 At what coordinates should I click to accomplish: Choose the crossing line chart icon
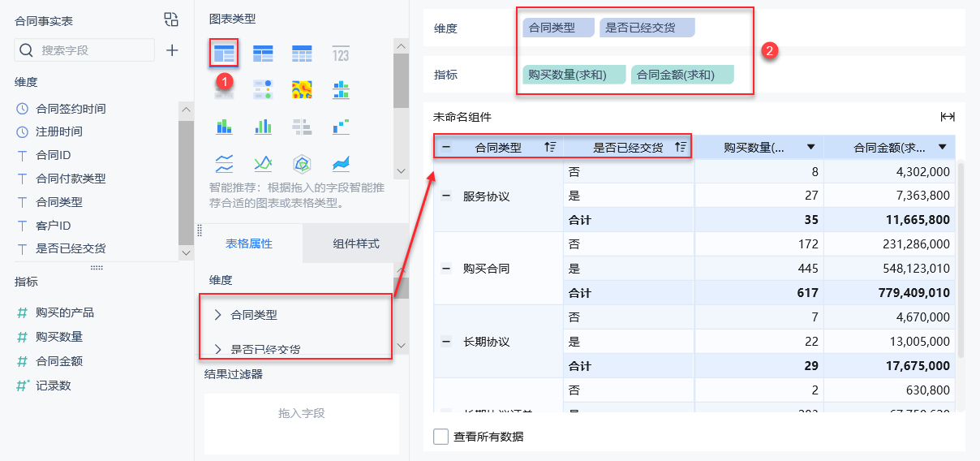click(263, 163)
